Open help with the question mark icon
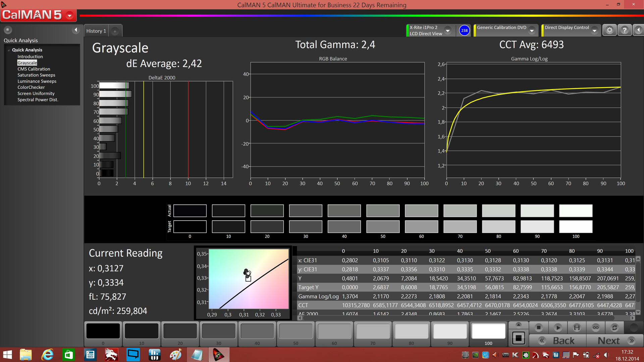This screenshot has width=644, height=362. [624, 30]
